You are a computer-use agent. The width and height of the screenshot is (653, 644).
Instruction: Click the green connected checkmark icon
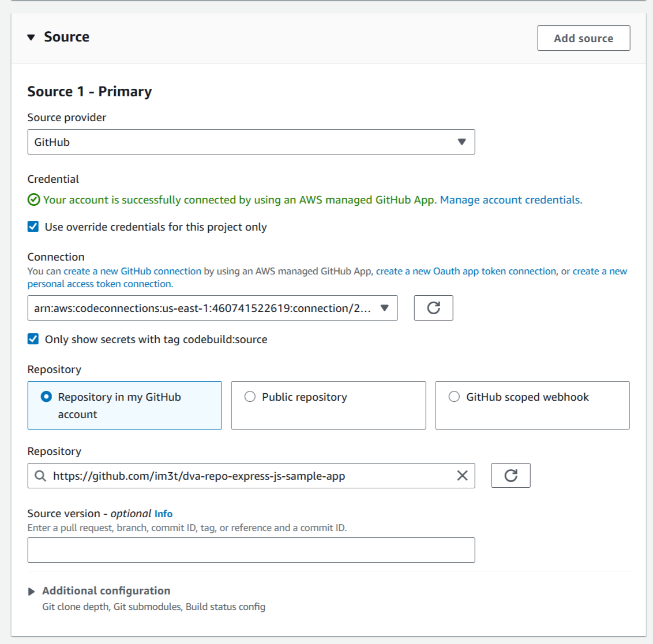34,200
